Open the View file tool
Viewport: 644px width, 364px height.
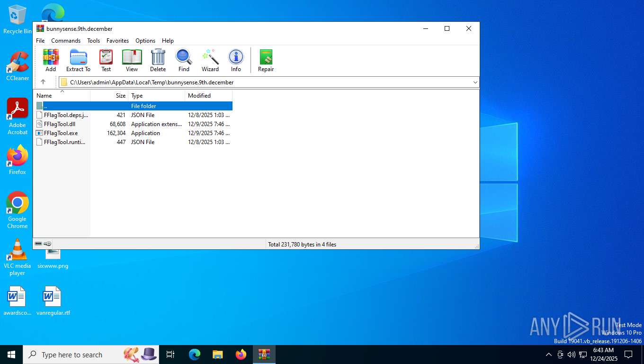pos(132,61)
